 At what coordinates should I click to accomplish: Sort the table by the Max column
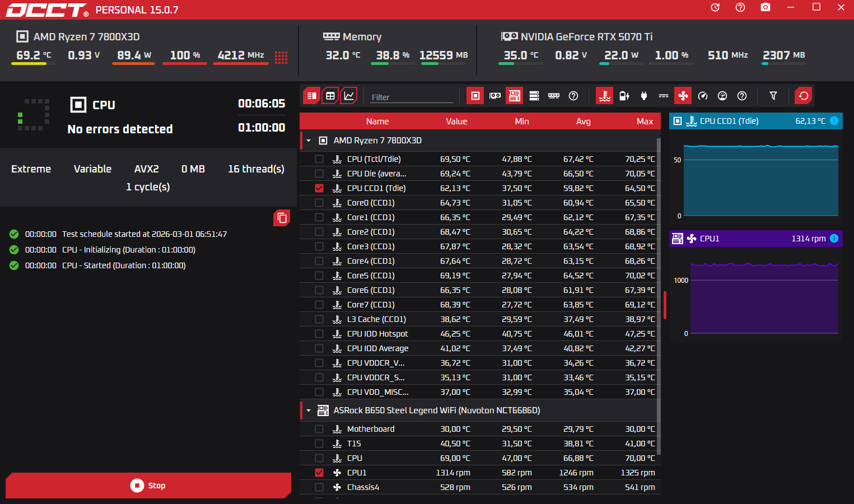tap(645, 122)
